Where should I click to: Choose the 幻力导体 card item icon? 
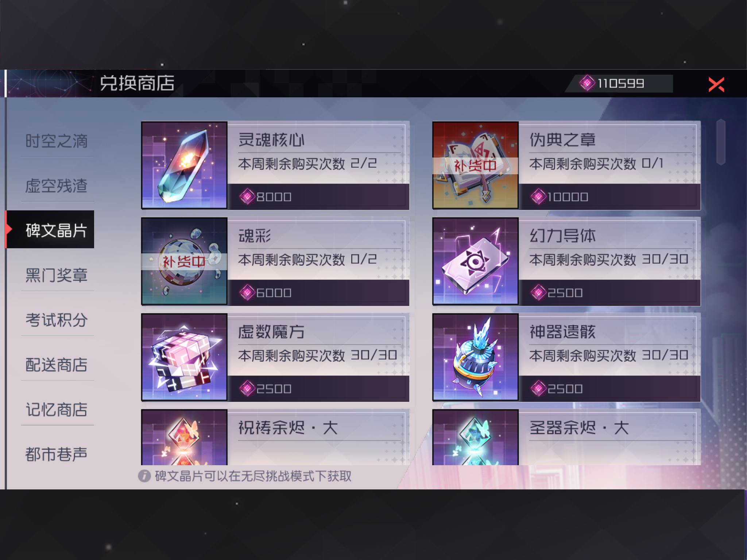tap(475, 261)
